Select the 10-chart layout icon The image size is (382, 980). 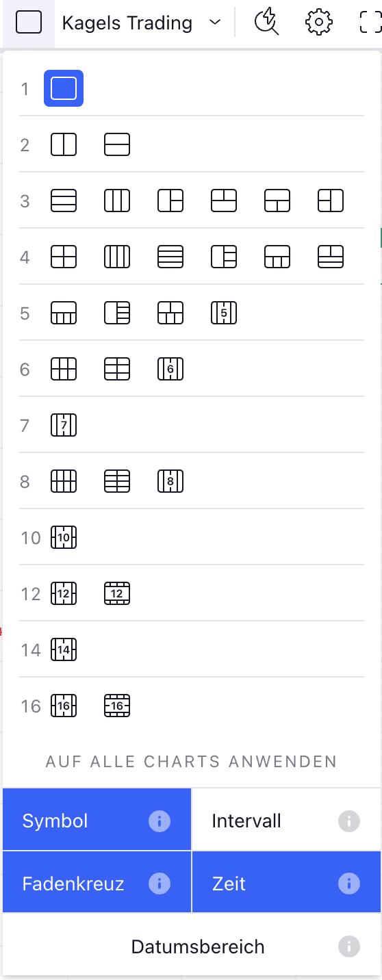64,537
